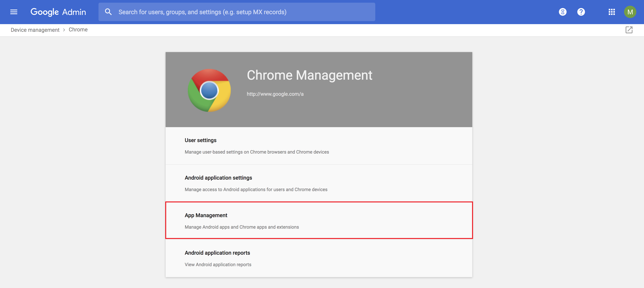
Task: Click the search magnifier icon
Action: point(108,12)
